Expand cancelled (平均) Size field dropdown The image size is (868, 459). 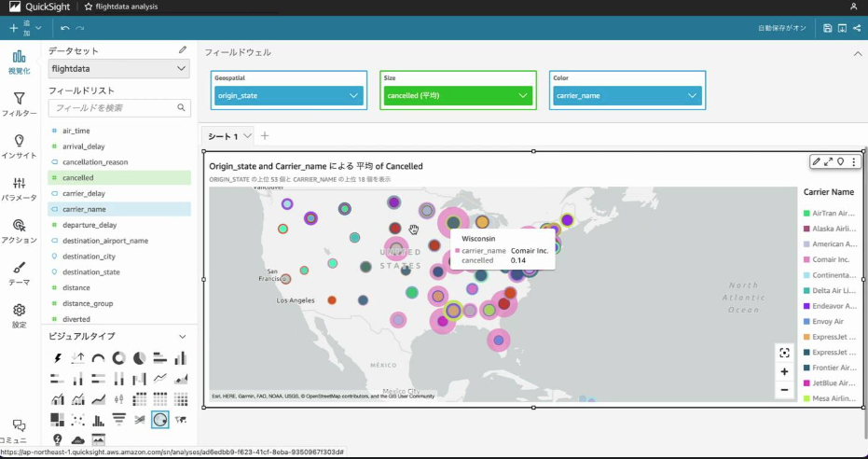523,96
